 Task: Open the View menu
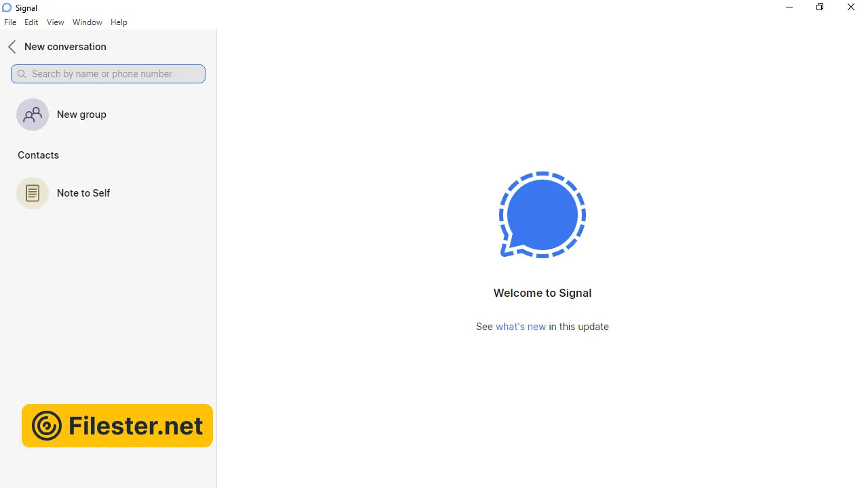[55, 22]
